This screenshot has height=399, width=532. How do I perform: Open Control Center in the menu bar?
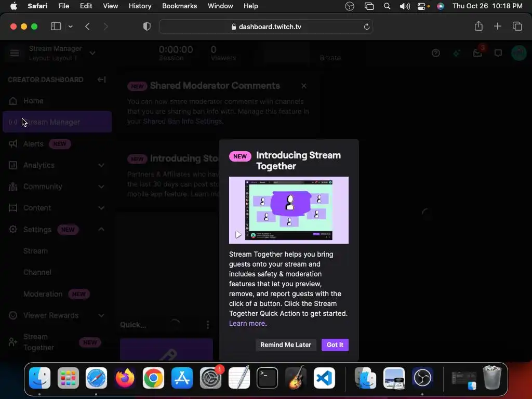pos(421,6)
